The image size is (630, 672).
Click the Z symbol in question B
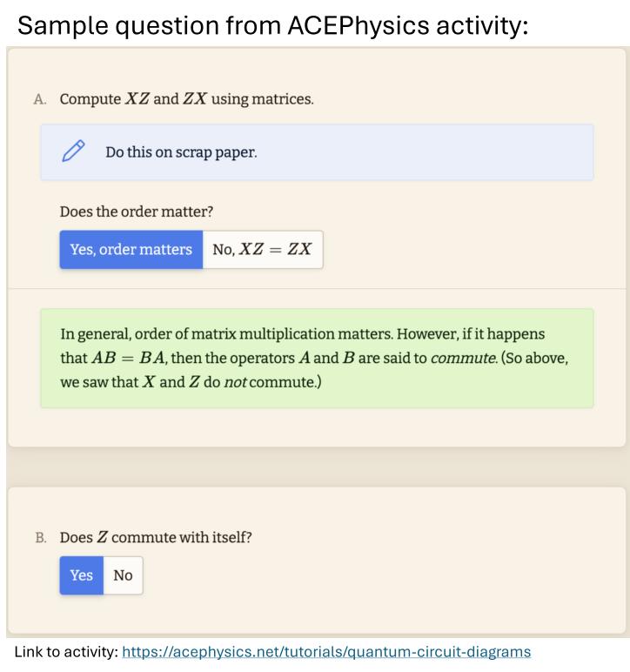coord(102,537)
